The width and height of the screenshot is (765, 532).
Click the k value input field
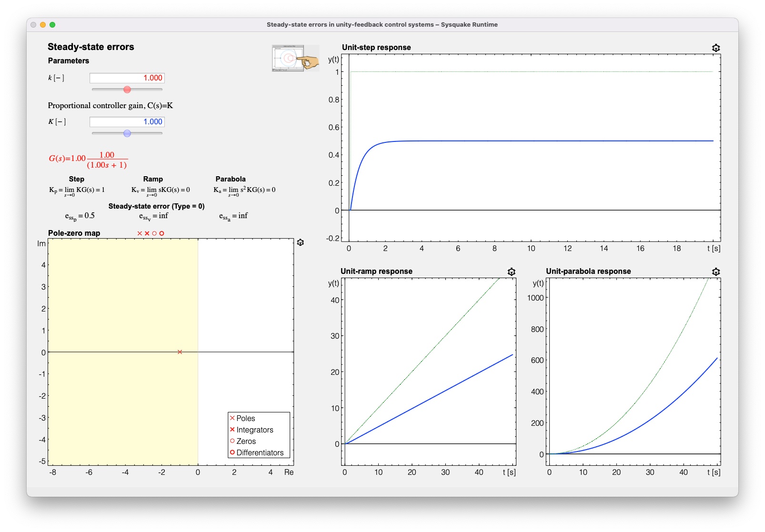(126, 77)
